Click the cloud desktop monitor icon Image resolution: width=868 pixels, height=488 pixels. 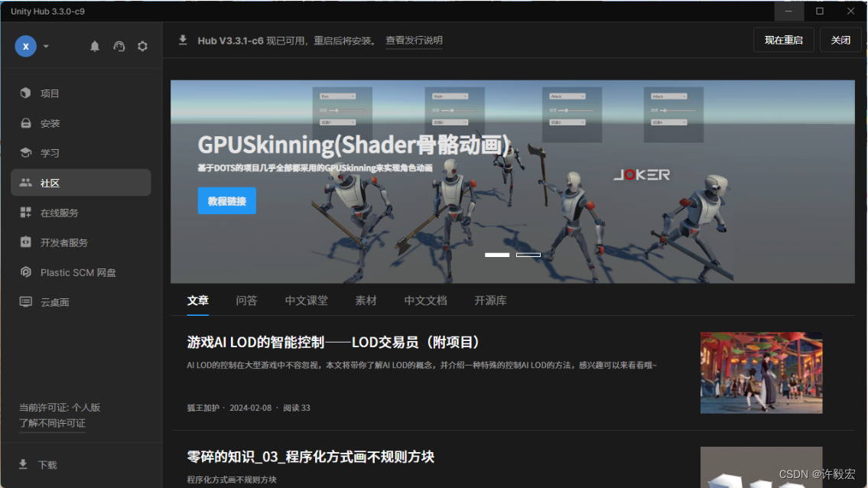pyautogui.click(x=25, y=302)
